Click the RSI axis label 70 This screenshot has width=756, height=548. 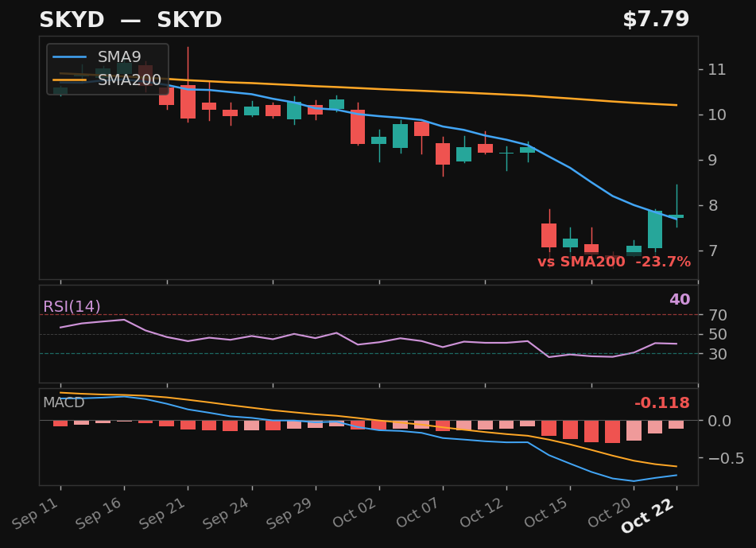[x=717, y=315]
